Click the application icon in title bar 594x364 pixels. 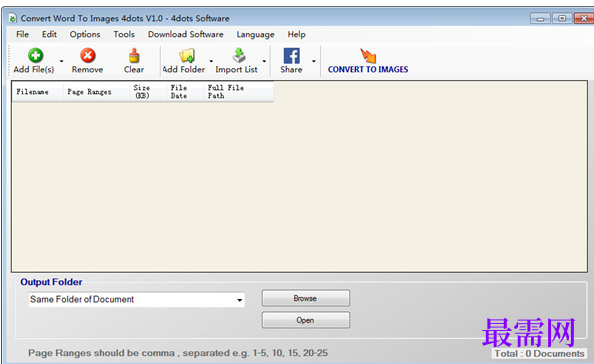[13, 18]
